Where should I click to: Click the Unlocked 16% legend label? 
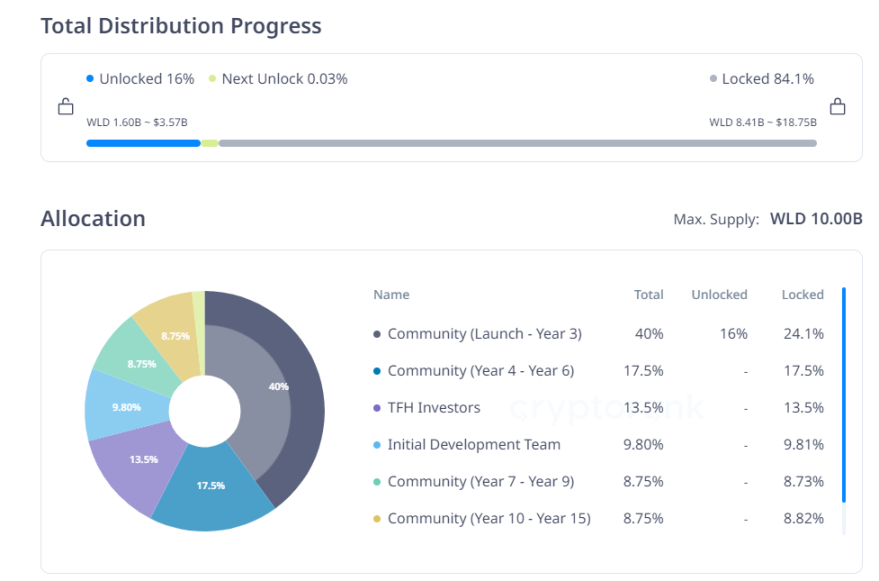tap(147, 79)
